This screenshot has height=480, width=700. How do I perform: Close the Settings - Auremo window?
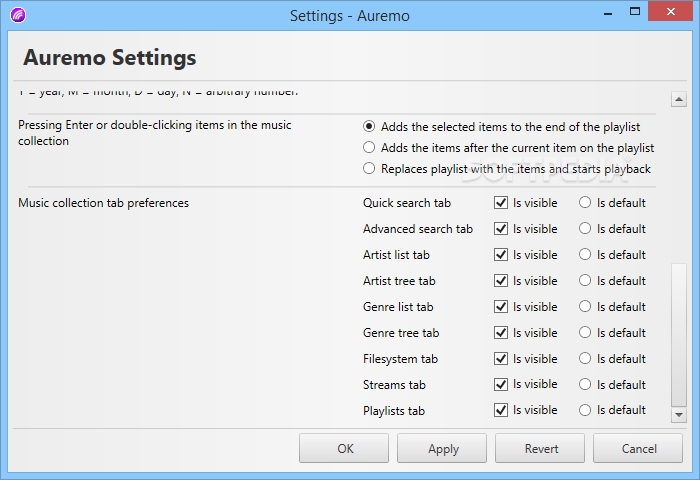pos(671,12)
